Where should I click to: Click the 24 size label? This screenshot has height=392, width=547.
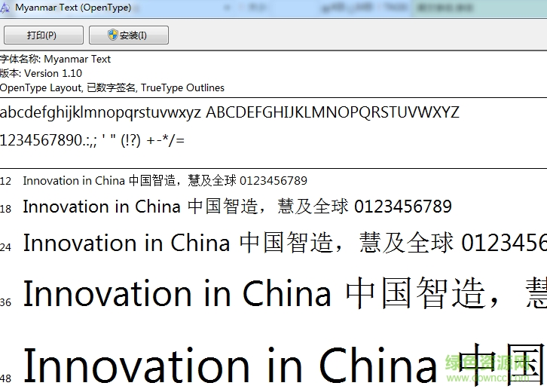pos(5,247)
